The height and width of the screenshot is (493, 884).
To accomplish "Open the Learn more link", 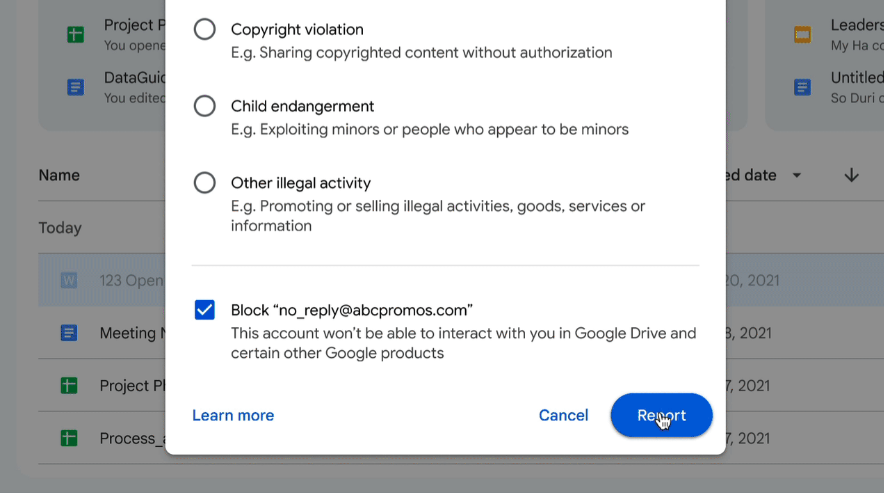I will (233, 415).
